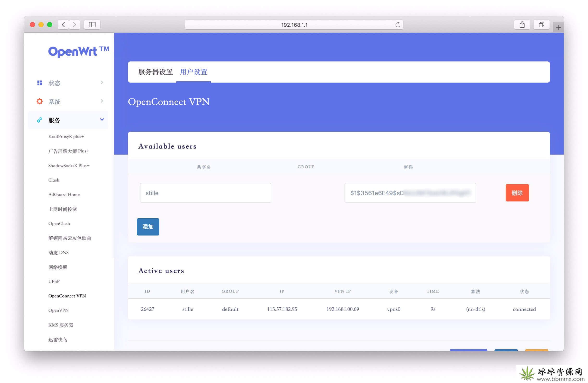
Task: Open 上网时间控制 page
Action: pyautogui.click(x=62, y=209)
